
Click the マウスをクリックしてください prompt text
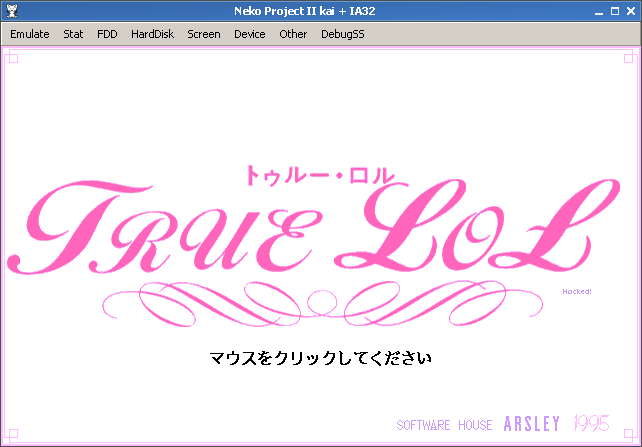(x=320, y=357)
